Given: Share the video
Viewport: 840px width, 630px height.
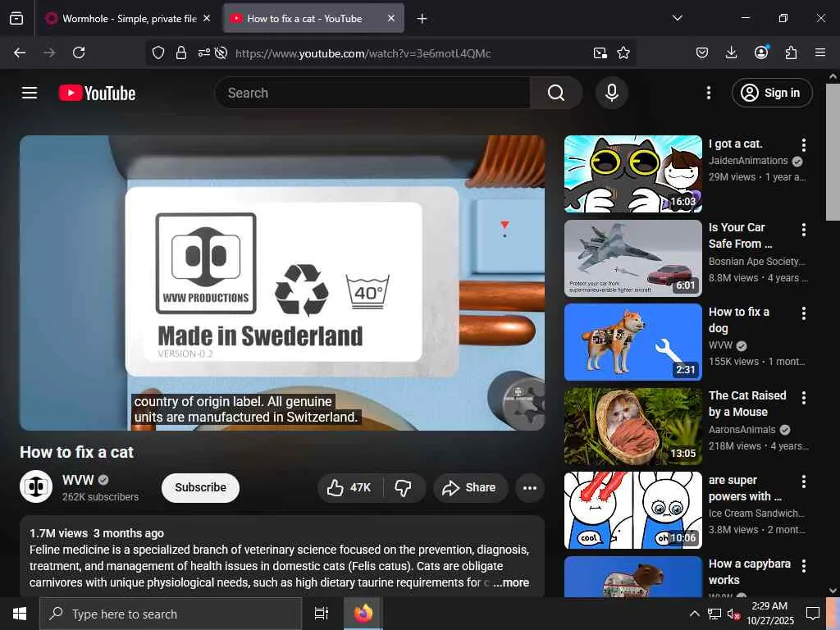Looking at the screenshot, I should click(470, 487).
